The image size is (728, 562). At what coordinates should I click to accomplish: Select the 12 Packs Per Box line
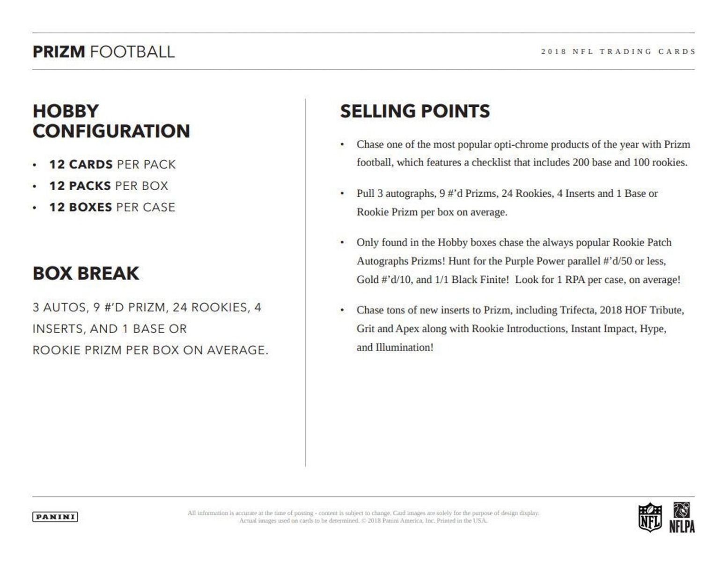tap(109, 186)
